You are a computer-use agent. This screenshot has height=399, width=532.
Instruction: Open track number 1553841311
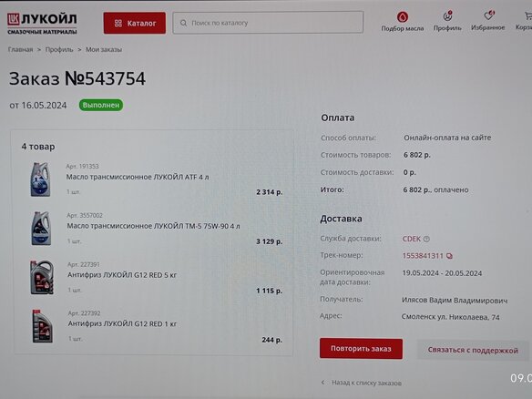click(x=423, y=256)
